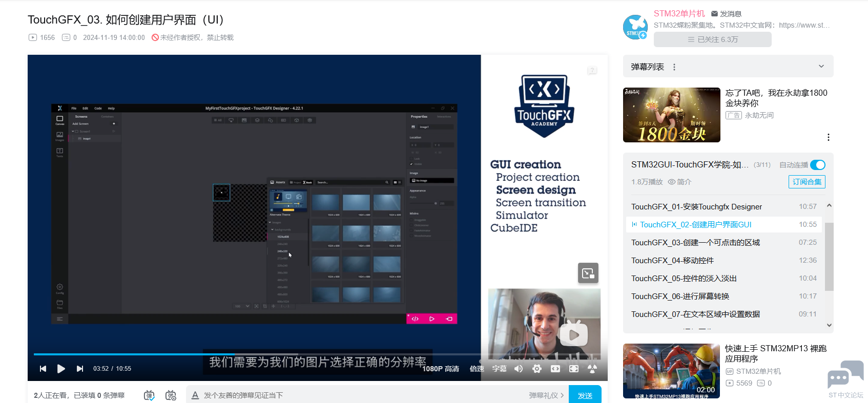Viewport: 868px width, 403px height.
Task: Open the 快速上手 STM32MP13 裸跑应用程序 title
Action: 776,353
